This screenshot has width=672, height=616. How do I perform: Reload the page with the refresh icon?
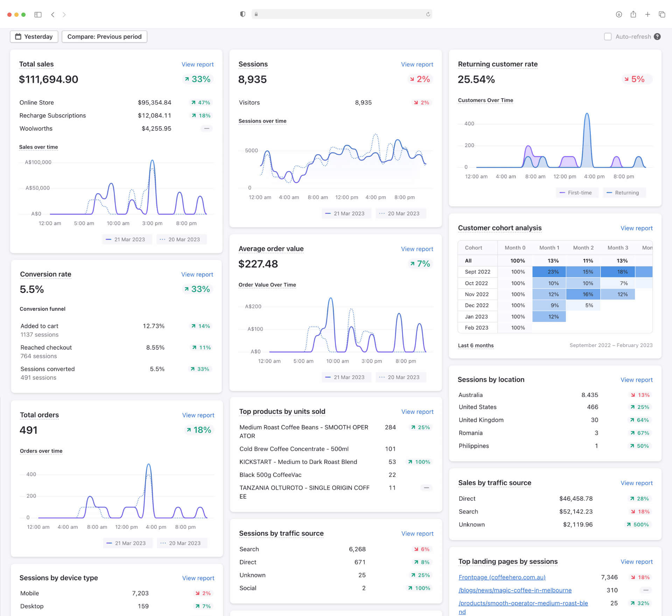click(428, 14)
